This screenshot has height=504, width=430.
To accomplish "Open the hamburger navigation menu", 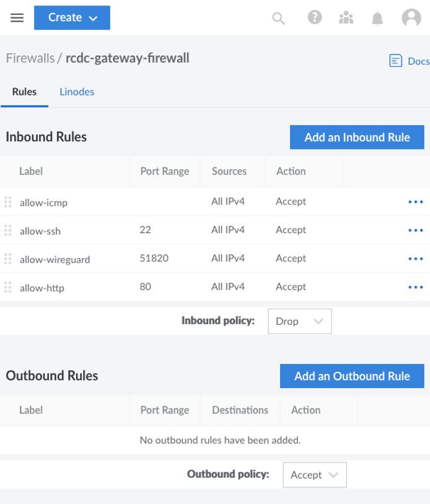I will click(x=16, y=17).
